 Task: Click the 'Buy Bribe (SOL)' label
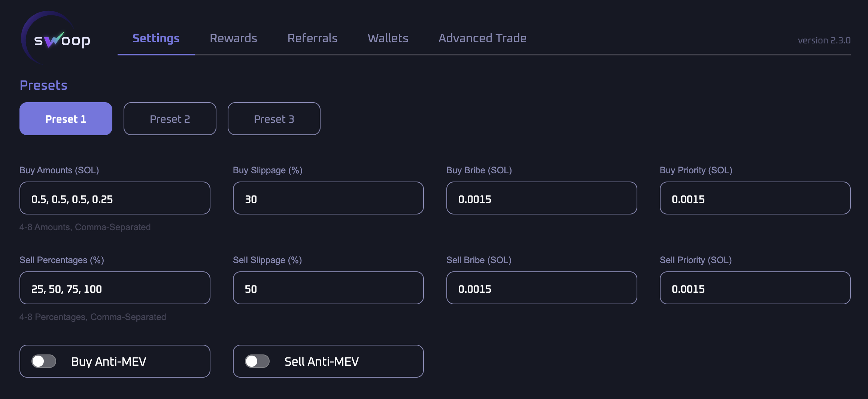(479, 170)
